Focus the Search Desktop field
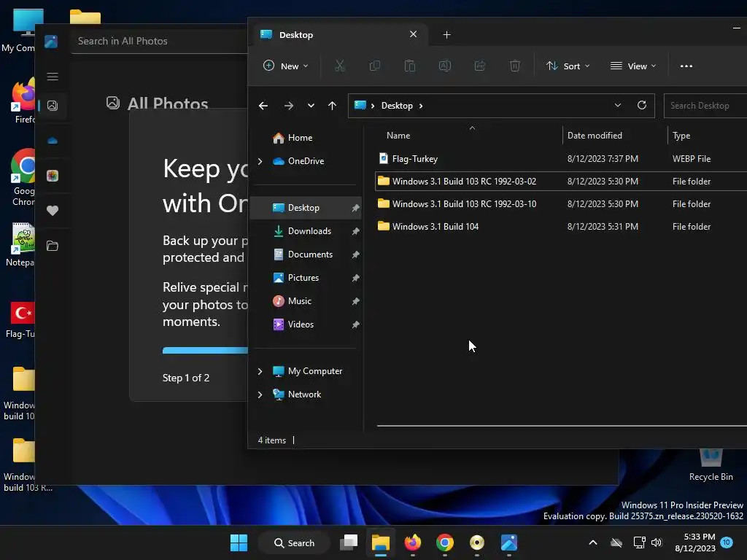 (x=705, y=106)
